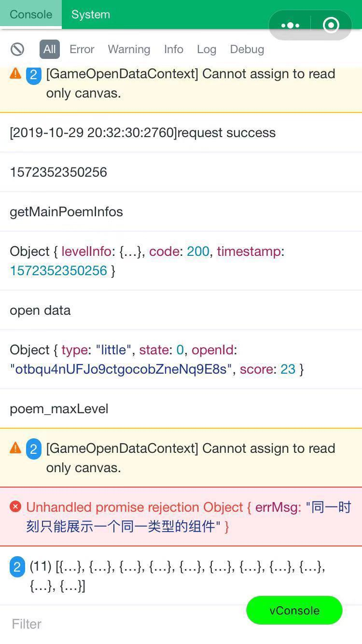Screen dimensions: 362x644
Task: Click the red error cross icon
Action: 16,506
